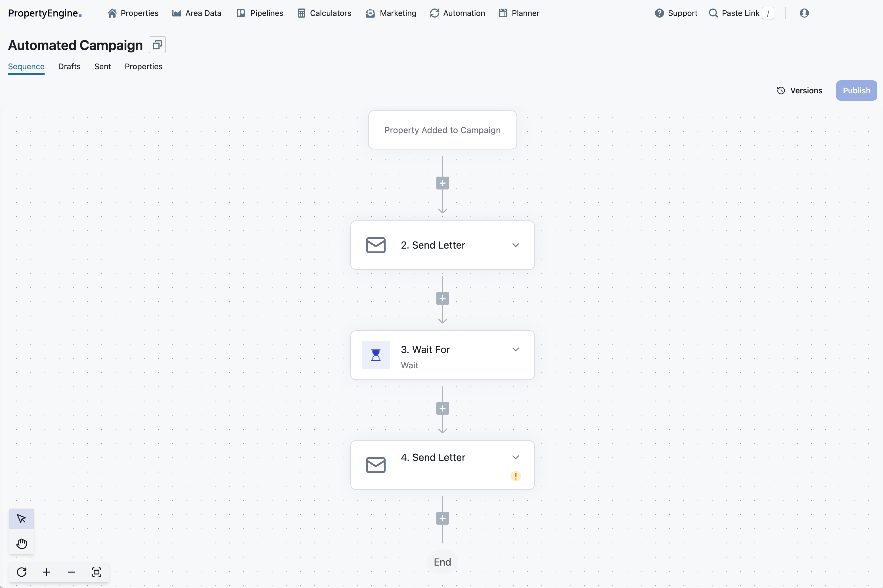Expand the 2. Send Letter step

(516, 245)
